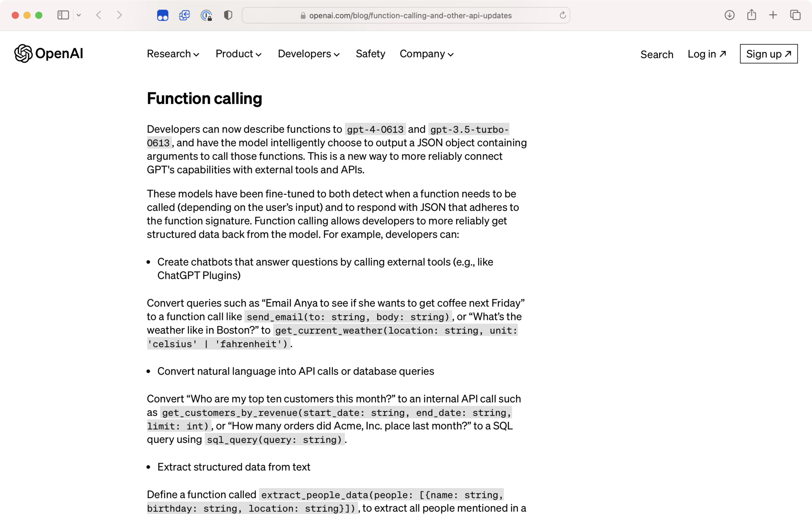Open the Share menu icon
The height and width of the screenshot is (514, 812).
(751, 15)
